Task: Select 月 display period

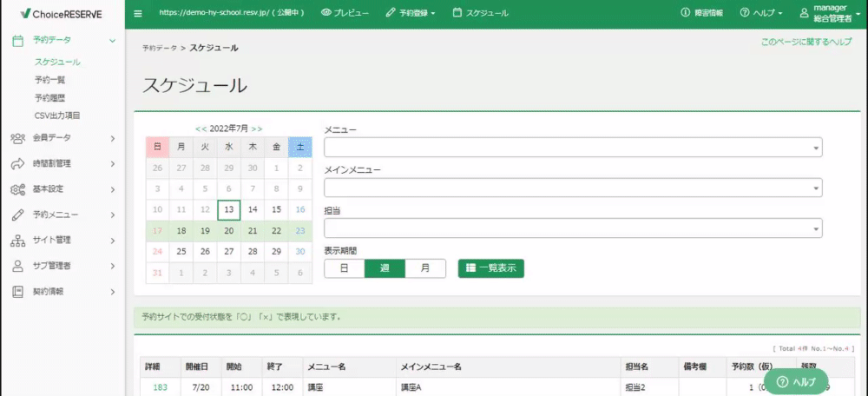Action: tap(425, 268)
